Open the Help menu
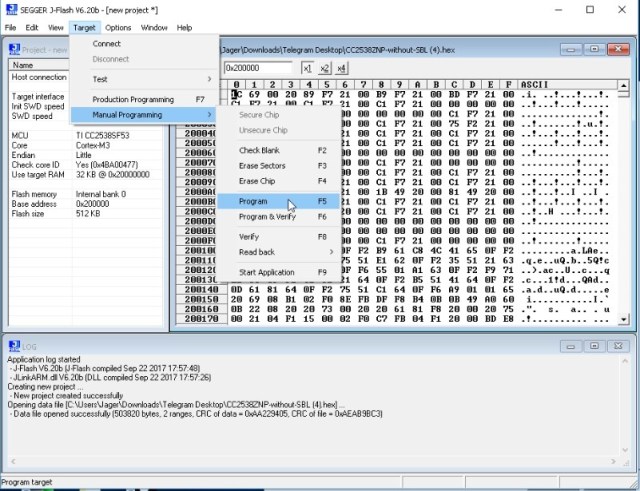 pyautogui.click(x=184, y=28)
